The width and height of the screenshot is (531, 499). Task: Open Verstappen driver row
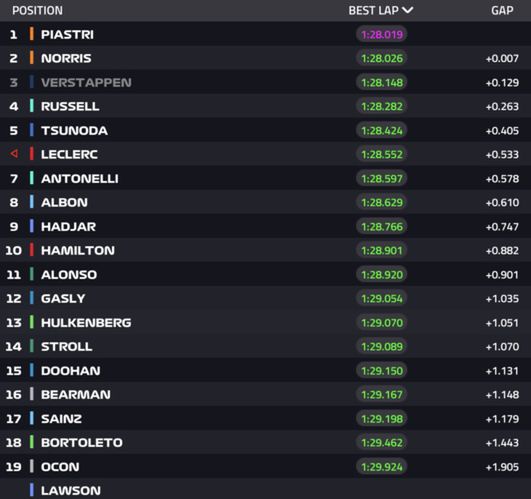click(x=266, y=82)
